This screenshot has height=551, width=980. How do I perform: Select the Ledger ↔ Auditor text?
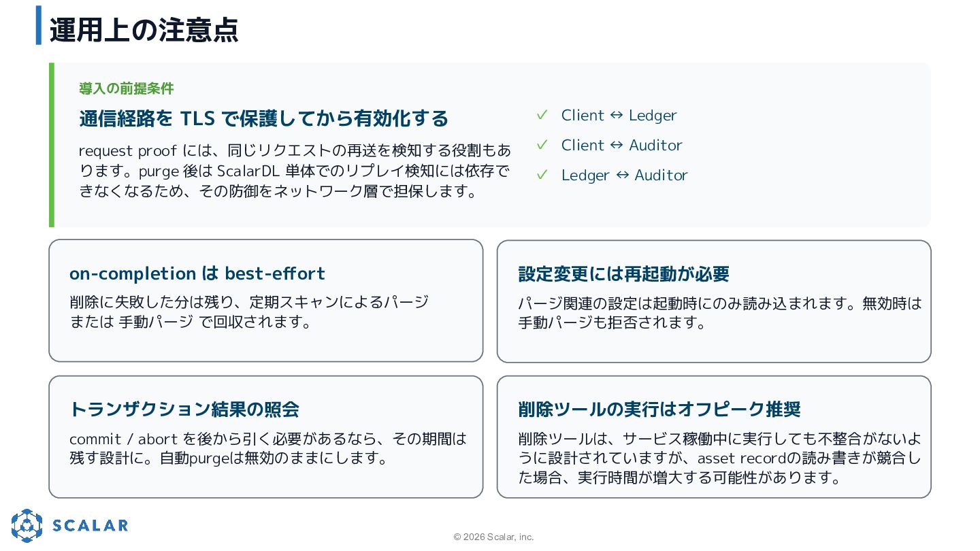coord(625,175)
